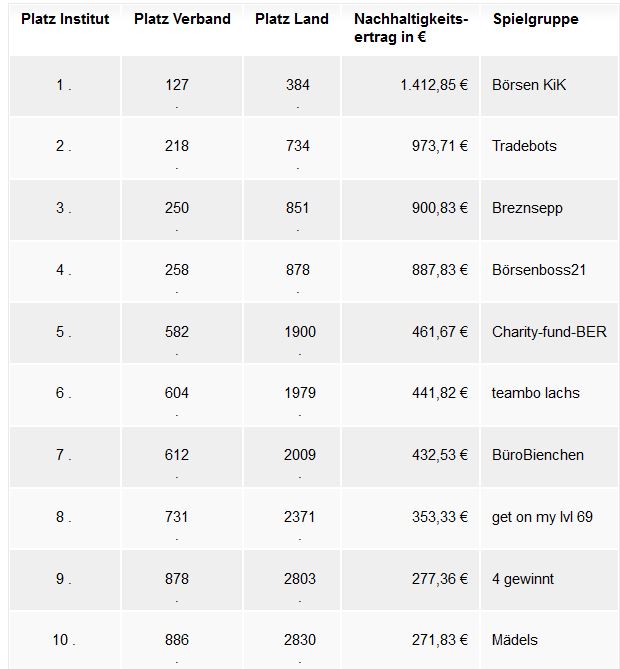Select the Börsen KiK group name
This screenshot has width=620, height=669.
(529, 85)
